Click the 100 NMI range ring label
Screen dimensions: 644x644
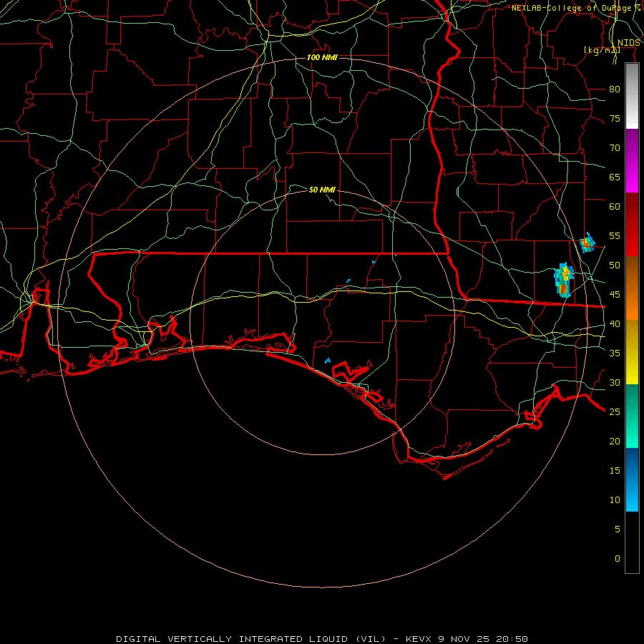tap(322, 57)
